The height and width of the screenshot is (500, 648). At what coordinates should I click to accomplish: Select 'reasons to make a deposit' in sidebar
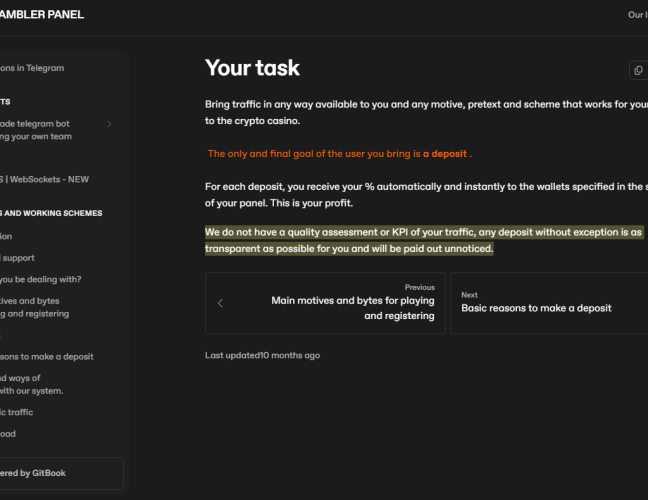click(x=47, y=356)
